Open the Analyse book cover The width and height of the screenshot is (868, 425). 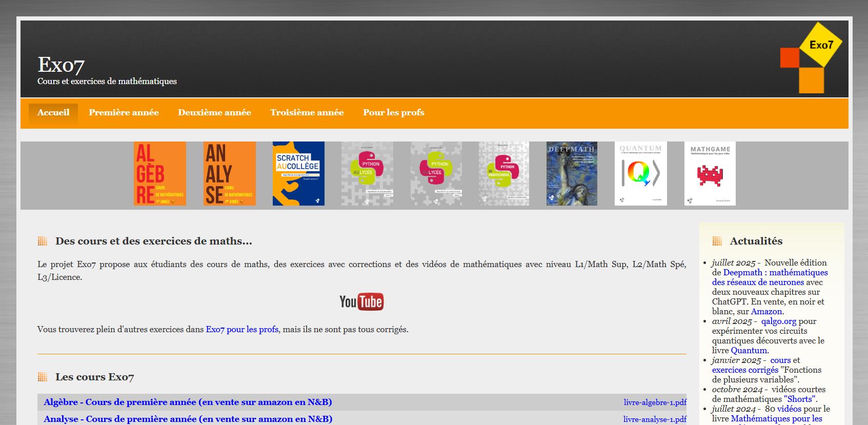point(229,174)
